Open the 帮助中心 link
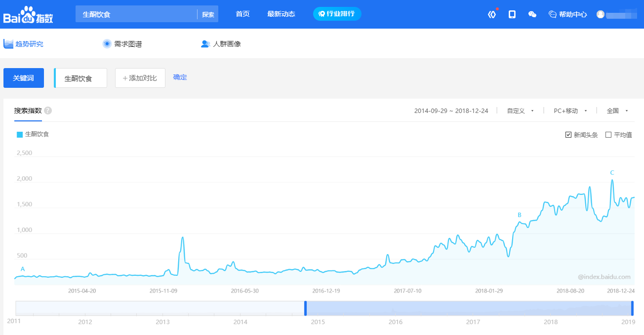The image size is (644, 335). click(x=573, y=14)
